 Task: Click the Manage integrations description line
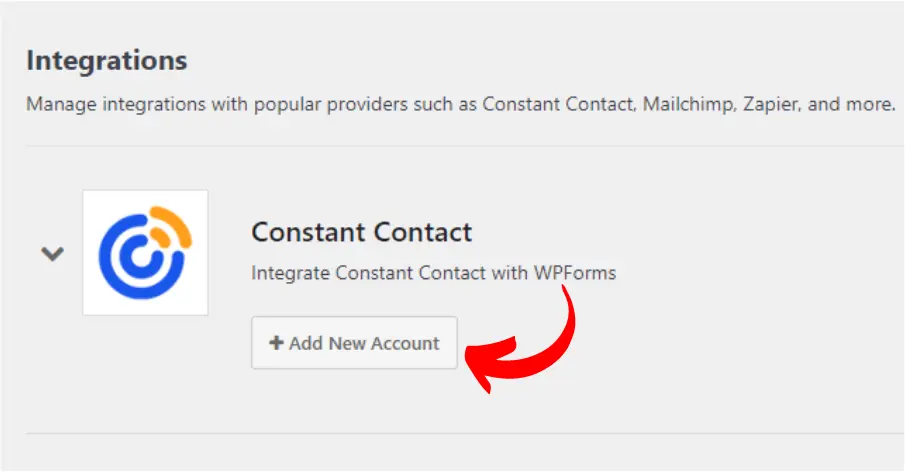pos(461,105)
